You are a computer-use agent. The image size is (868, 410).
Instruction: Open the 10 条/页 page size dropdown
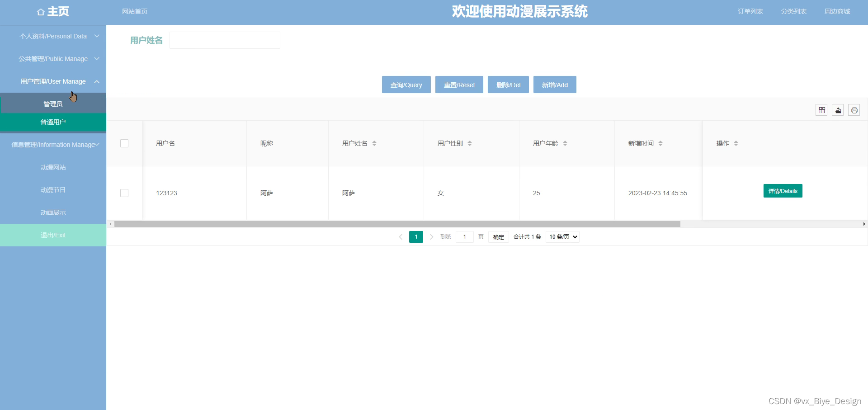(562, 237)
